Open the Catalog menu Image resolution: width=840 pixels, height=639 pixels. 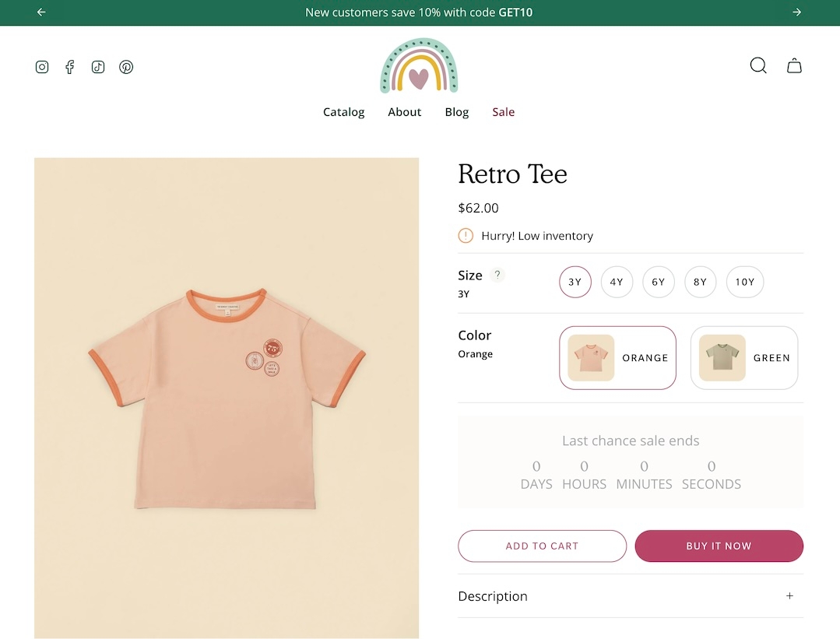click(343, 112)
